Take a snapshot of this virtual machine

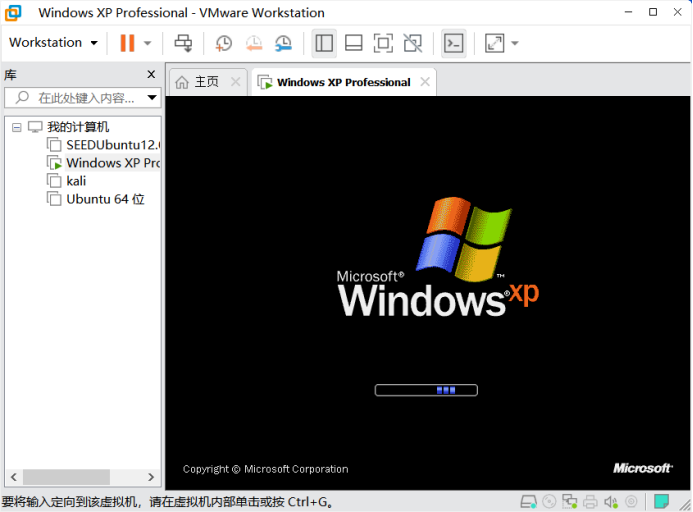click(224, 43)
